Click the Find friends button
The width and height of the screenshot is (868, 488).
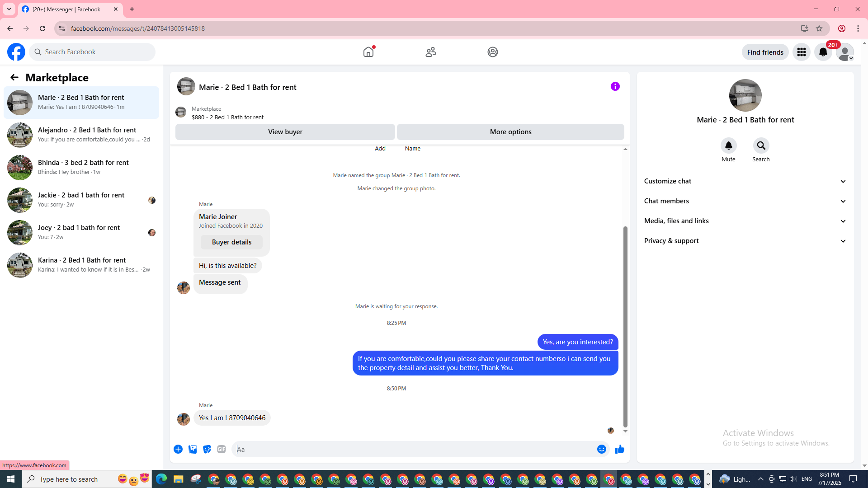tap(765, 52)
